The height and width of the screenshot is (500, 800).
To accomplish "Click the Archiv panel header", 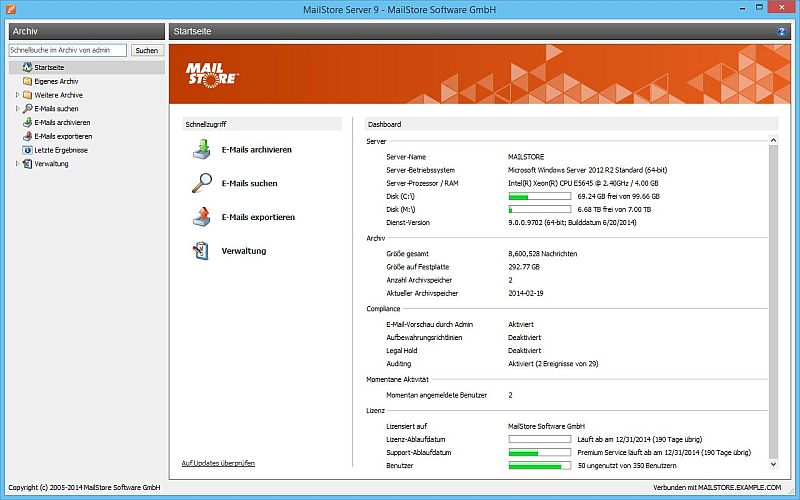I will click(x=87, y=31).
